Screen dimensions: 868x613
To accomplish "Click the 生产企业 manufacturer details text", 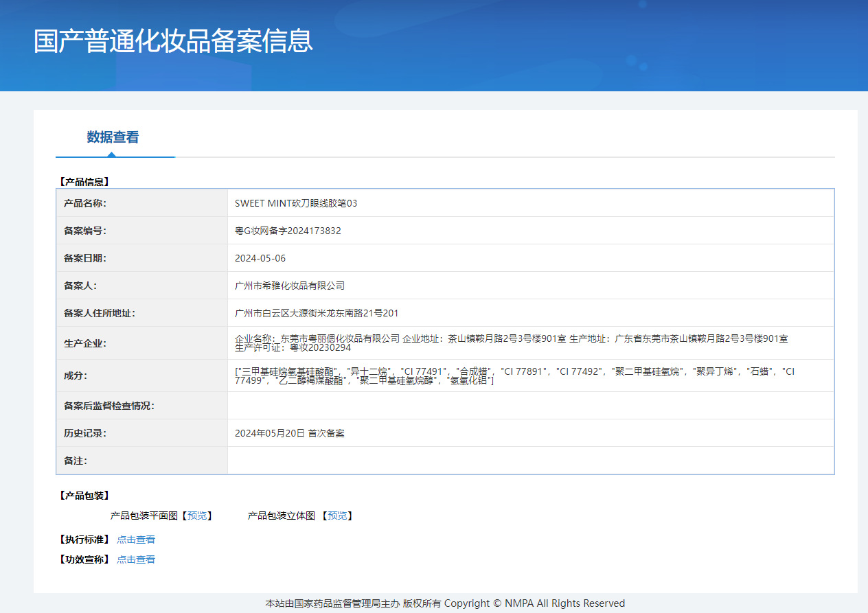I will click(511, 343).
